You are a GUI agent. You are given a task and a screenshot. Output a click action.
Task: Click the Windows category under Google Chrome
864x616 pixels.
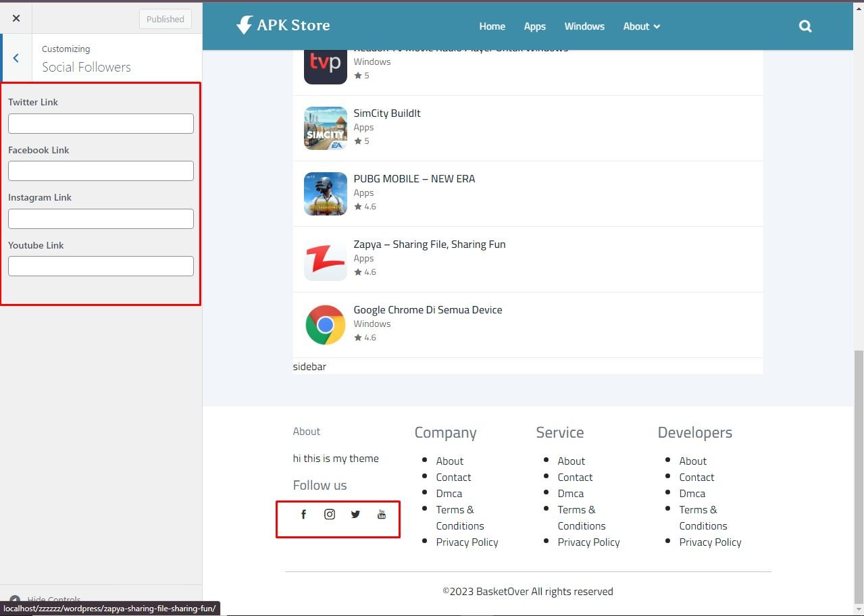pos(372,324)
